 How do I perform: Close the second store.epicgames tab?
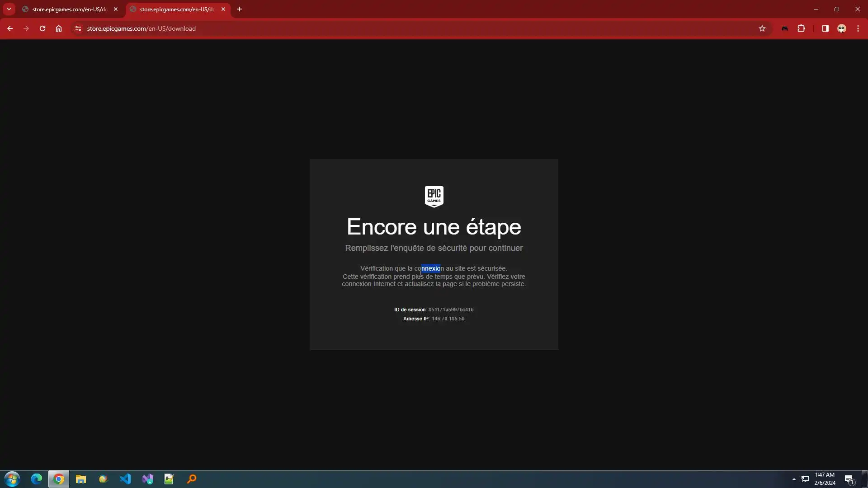tap(223, 9)
